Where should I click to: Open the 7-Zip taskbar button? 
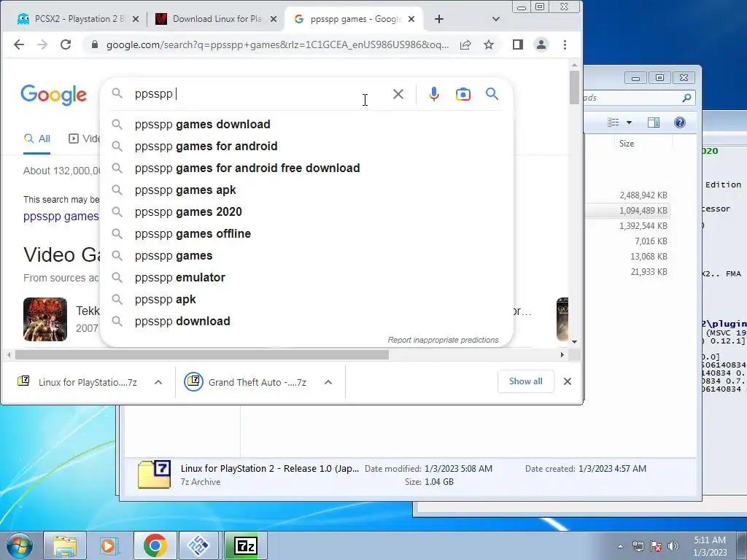coord(246,545)
